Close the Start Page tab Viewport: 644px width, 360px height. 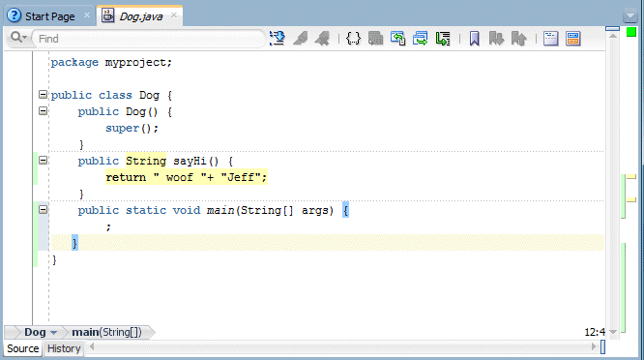(87, 15)
